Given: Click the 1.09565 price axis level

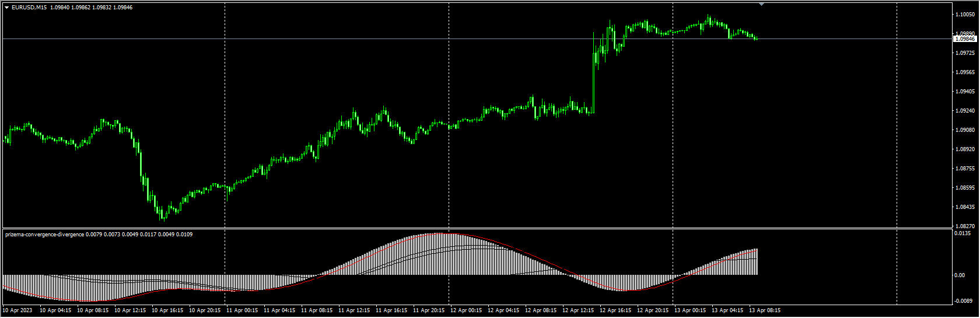Looking at the screenshot, I should click(x=965, y=72).
